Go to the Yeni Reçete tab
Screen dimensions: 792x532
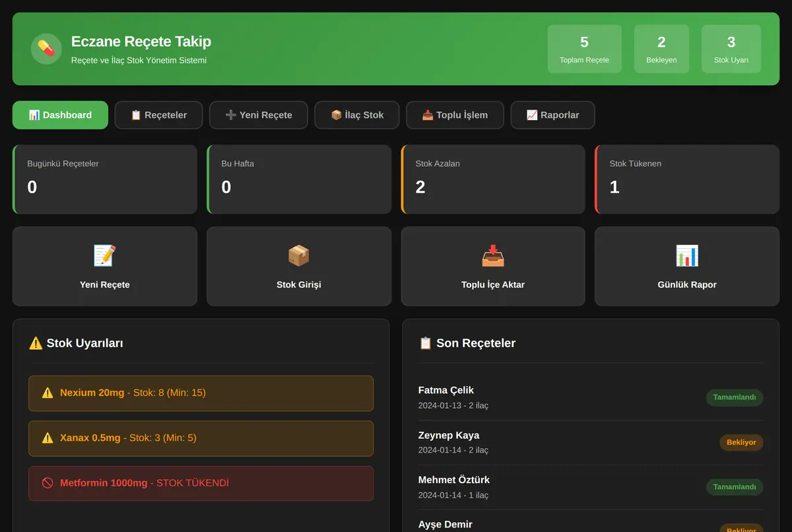click(x=259, y=115)
